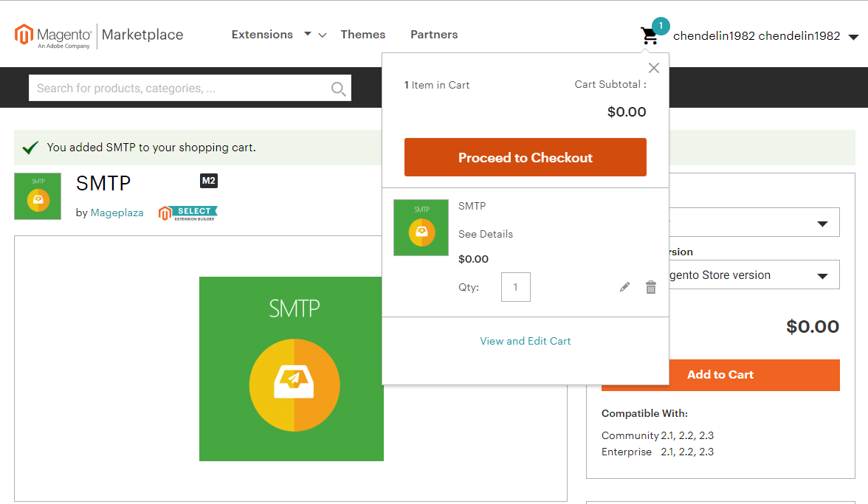Close the mini cart popup
Image resolution: width=868 pixels, height=504 pixels.
point(654,68)
